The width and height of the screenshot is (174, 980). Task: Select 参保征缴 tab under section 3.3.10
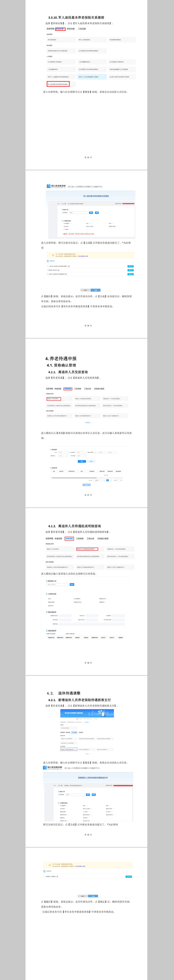click(60, 29)
